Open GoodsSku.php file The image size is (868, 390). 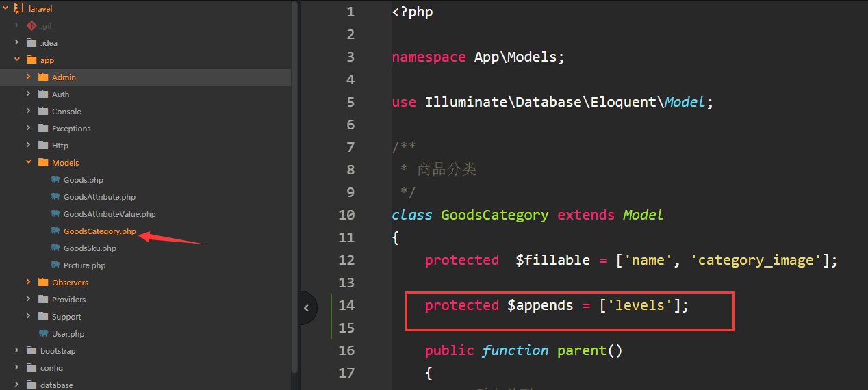coord(90,248)
